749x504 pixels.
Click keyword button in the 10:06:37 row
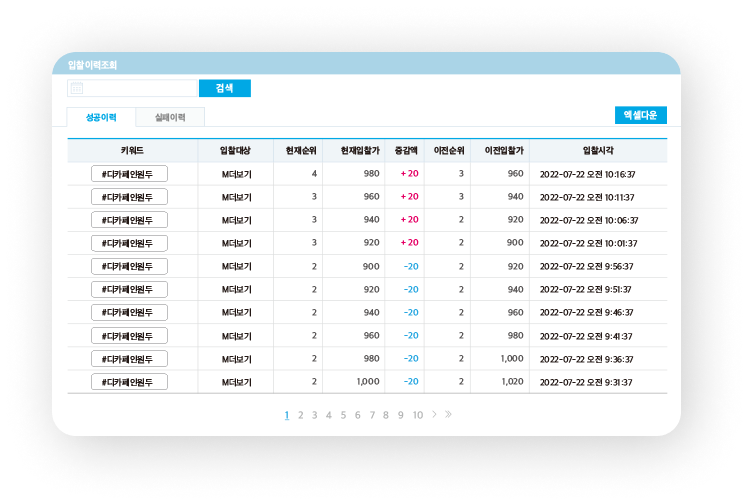click(x=129, y=220)
